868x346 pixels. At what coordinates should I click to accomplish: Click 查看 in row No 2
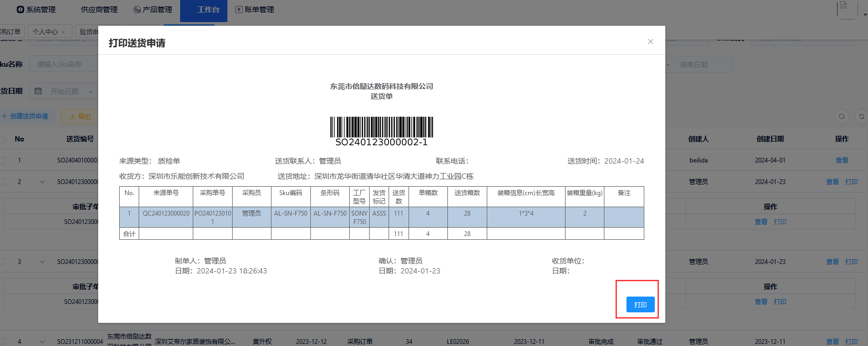tap(832, 182)
